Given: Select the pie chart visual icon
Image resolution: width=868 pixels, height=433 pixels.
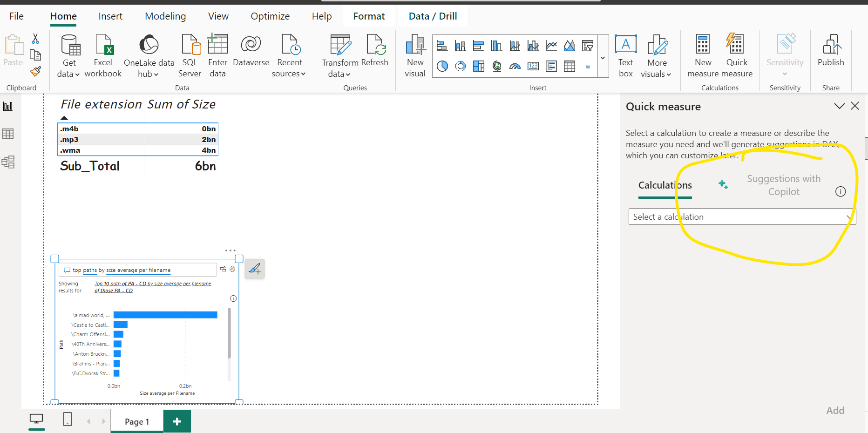Looking at the screenshot, I should click(442, 66).
